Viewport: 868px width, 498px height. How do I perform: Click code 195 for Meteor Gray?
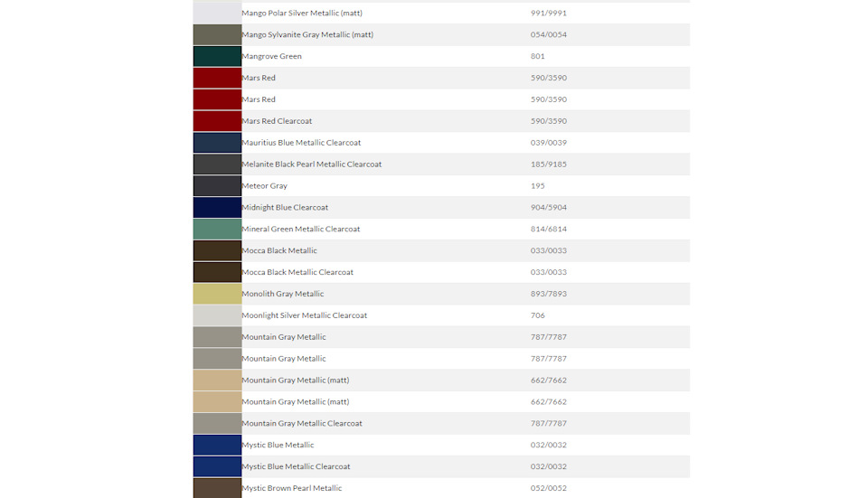click(537, 185)
